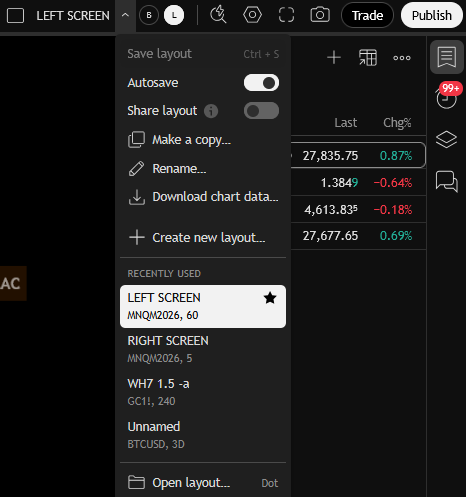Screen dimensions: 466x497
Task: Enter fullscreen mode icon
Action: coord(286,15)
